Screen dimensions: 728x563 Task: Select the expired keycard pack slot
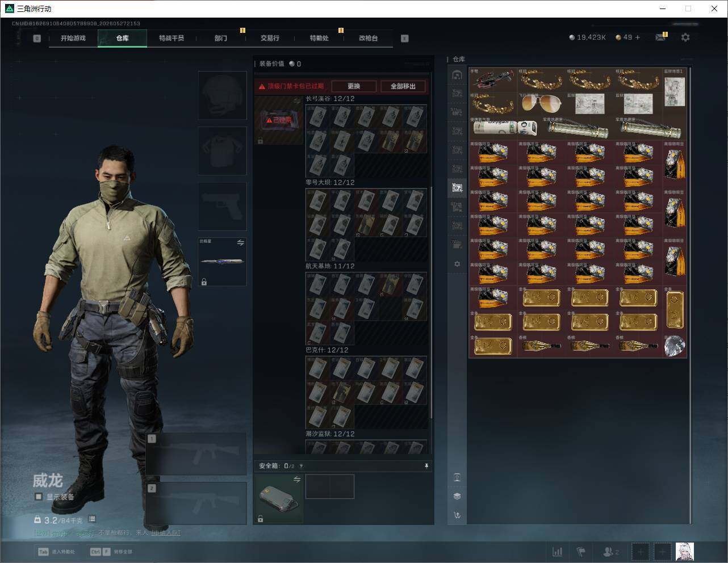[x=279, y=120]
